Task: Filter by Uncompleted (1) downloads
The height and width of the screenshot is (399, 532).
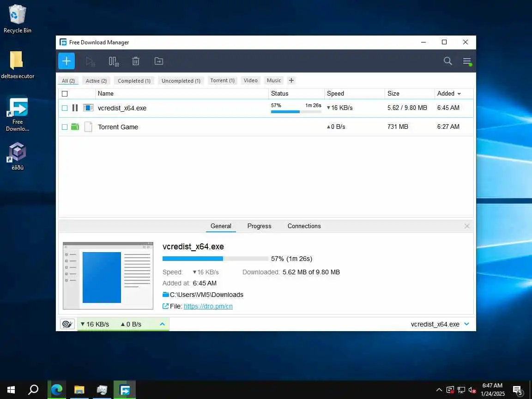Action: click(181, 81)
